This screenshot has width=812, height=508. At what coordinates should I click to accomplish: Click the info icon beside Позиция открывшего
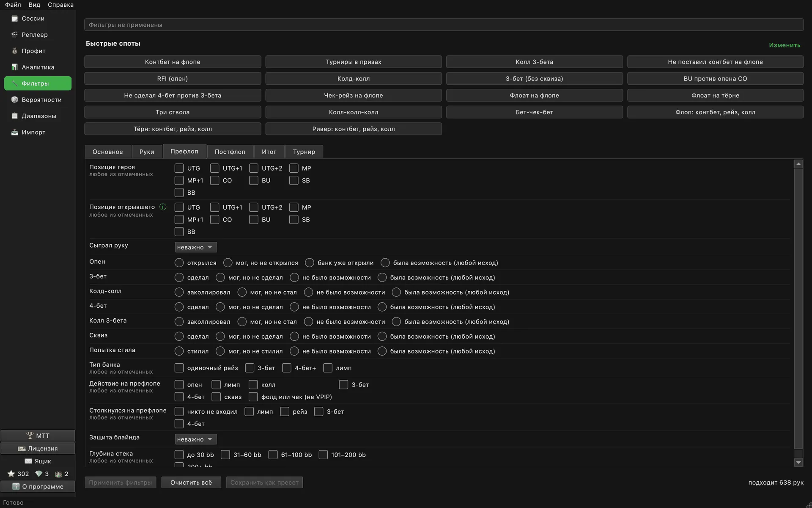(x=163, y=207)
